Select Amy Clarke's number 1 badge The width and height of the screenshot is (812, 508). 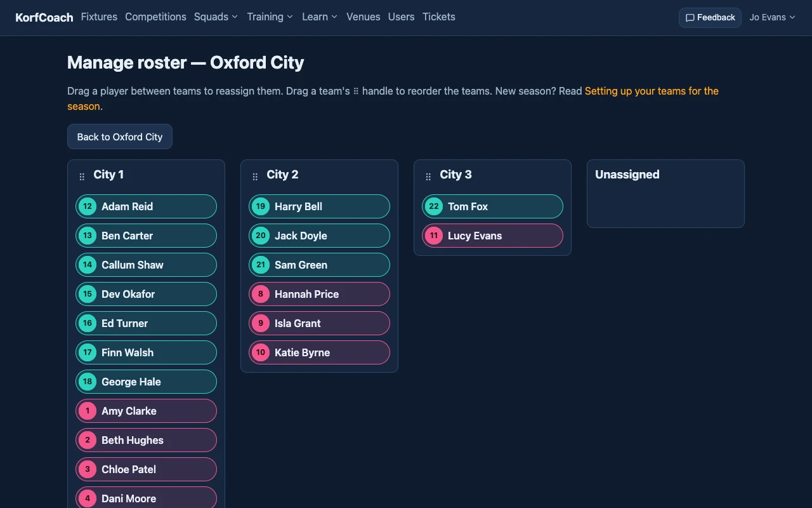click(x=88, y=411)
